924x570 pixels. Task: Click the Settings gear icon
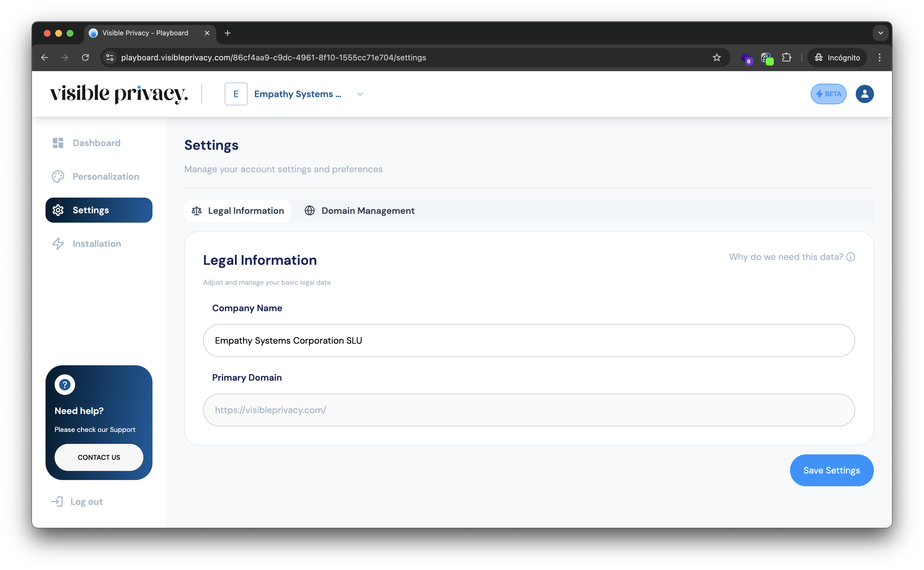tap(58, 210)
